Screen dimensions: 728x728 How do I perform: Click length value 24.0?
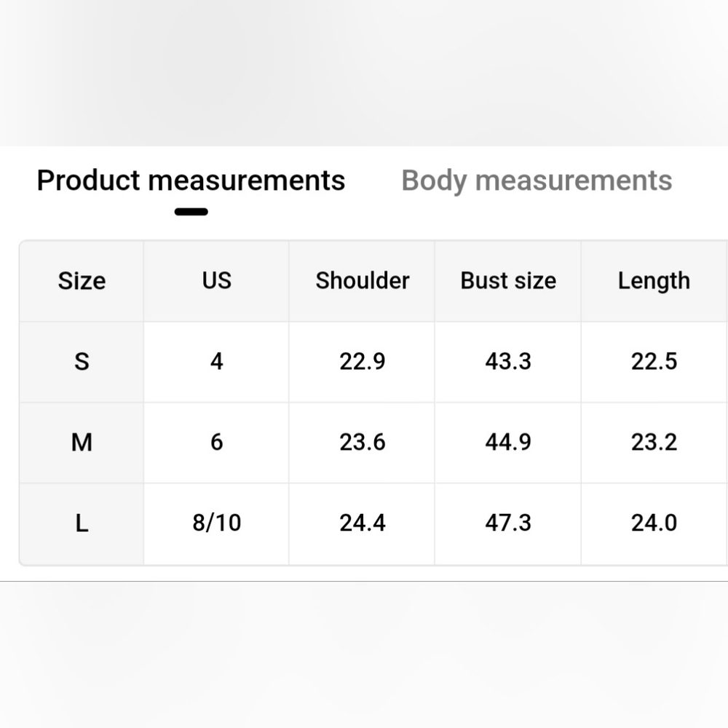coord(654,523)
